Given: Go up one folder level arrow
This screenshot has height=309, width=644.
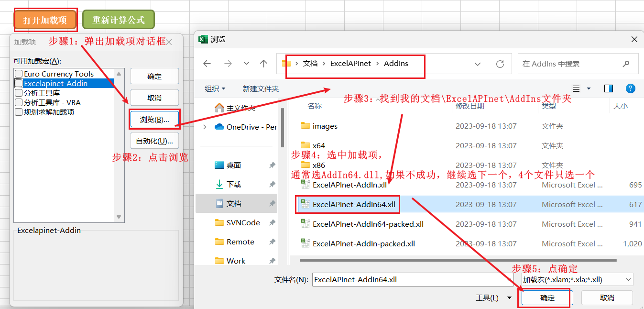Looking at the screenshot, I should point(263,64).
